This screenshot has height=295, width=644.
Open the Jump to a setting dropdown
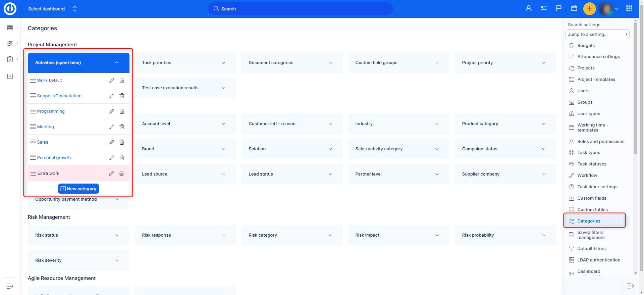[597, 35]
